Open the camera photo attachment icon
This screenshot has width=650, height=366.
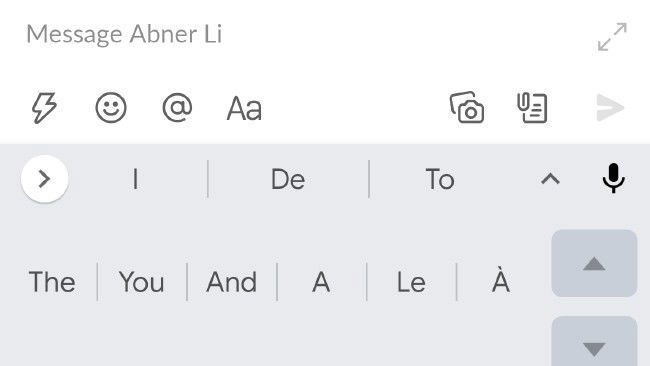pyautogui.click(x=467, y=107)
